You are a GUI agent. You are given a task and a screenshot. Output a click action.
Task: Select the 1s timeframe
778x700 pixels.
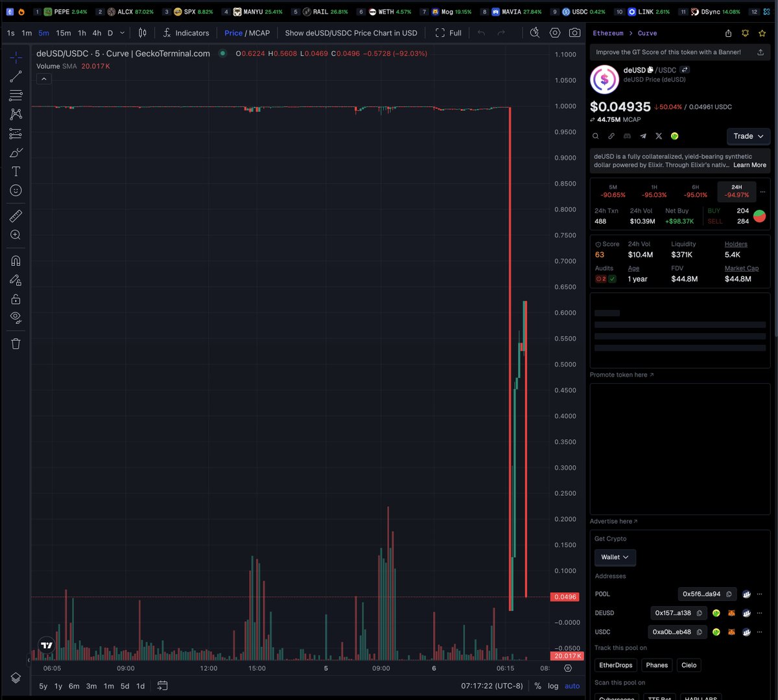pos(11,33)
